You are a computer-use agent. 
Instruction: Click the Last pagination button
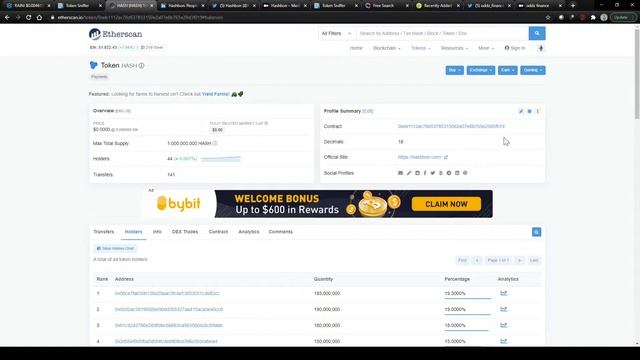(x=534, y=260)
